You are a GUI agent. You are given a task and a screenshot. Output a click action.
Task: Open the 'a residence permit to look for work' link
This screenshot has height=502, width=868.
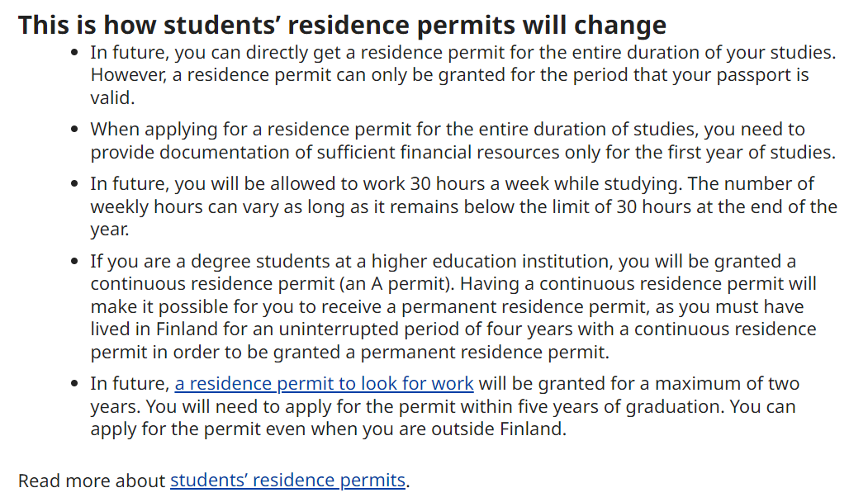click(324, 384)
